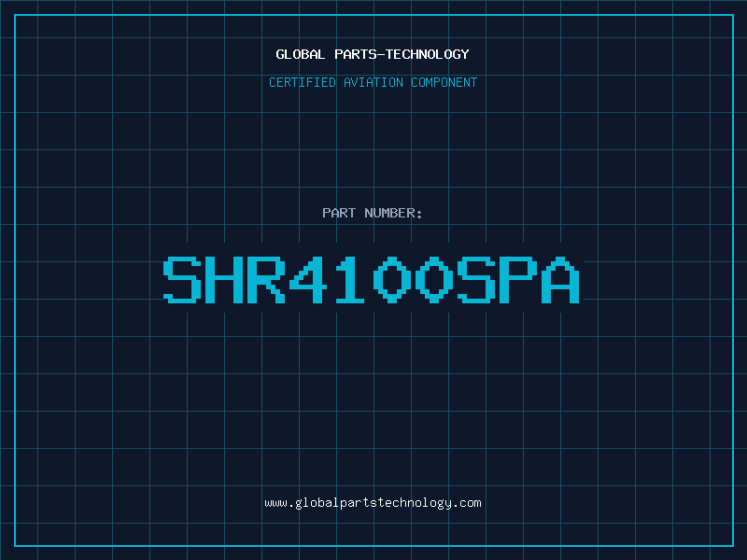Open the www.globalpartstechnology.com link

click(373, 503)
